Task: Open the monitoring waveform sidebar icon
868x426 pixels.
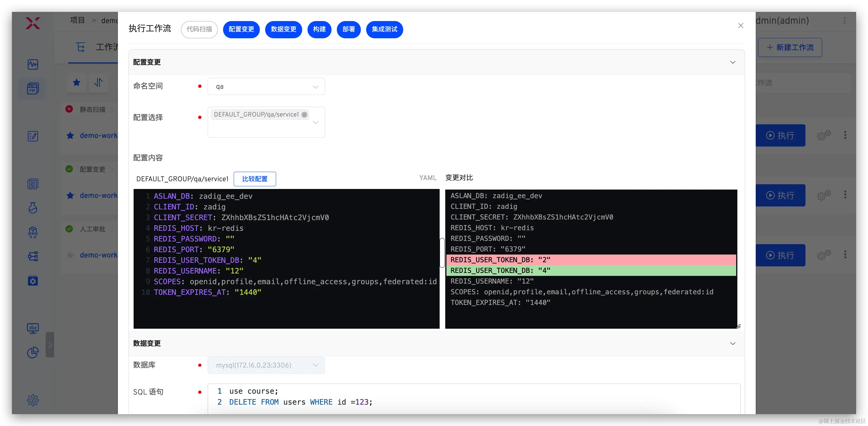Action: click(x=33, y=64)
